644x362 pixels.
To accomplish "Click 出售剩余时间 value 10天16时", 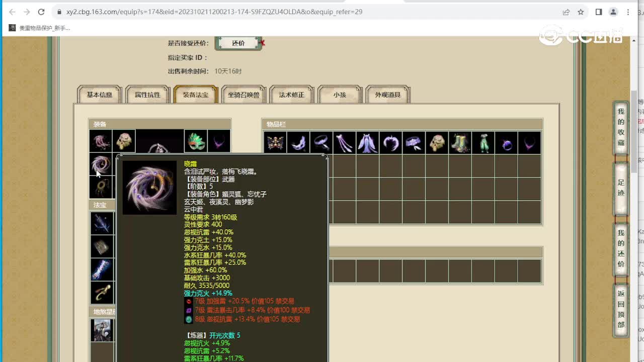I will point(228,71).
